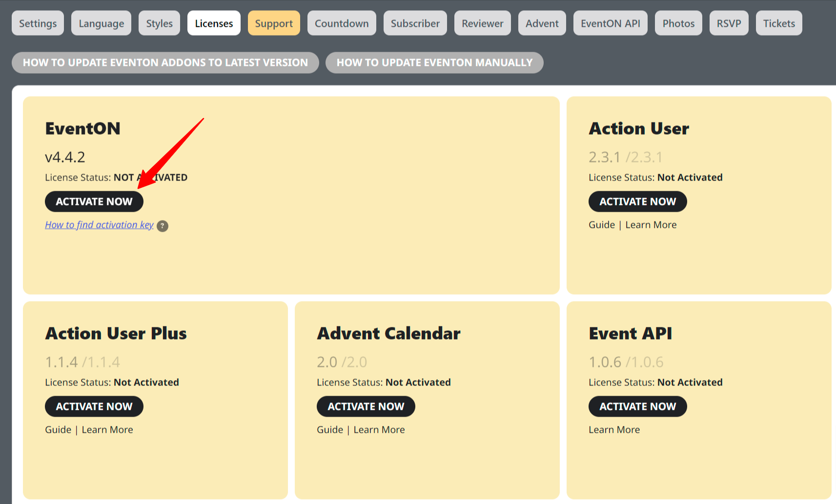Open Learn More for Advent Calendar
Viewport: 836px width, 504px height.
(x=379, y=430)
